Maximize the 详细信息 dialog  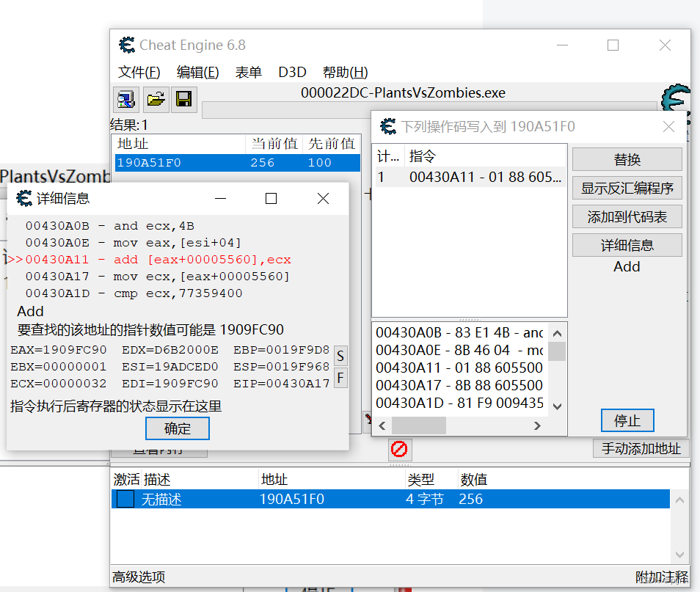[271, 198]
